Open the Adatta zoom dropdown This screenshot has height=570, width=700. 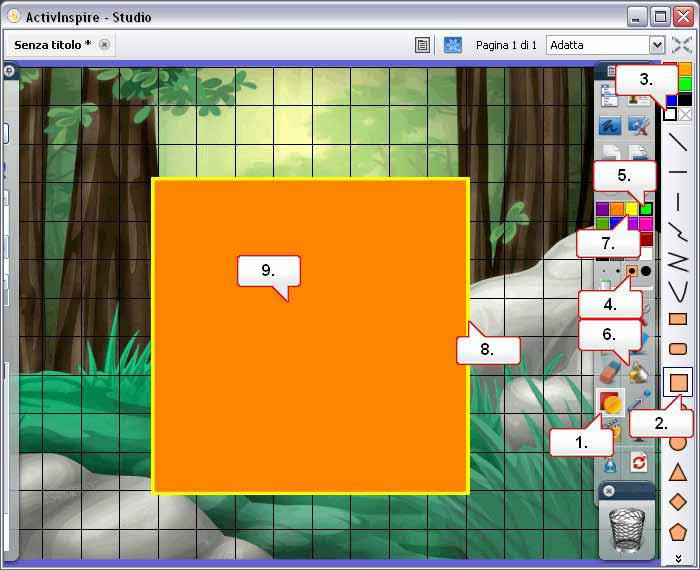click(x=657, y=45)
